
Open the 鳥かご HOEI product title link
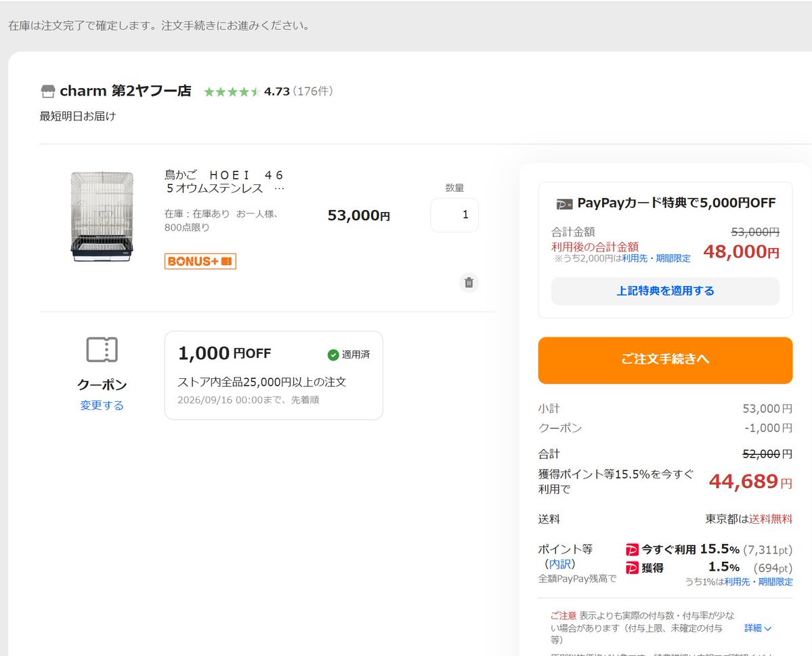(x=224, y=182)
